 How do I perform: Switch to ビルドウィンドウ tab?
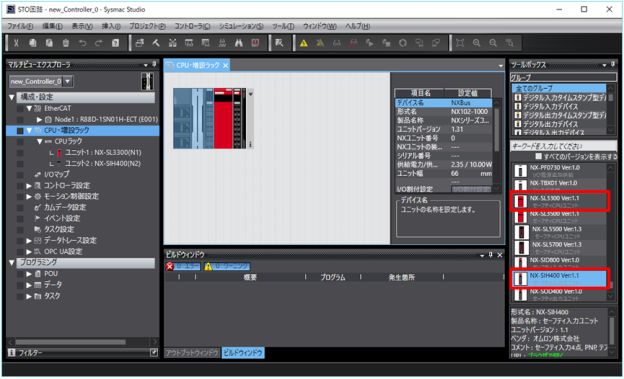pyautogui.click(x=243, y=353)
